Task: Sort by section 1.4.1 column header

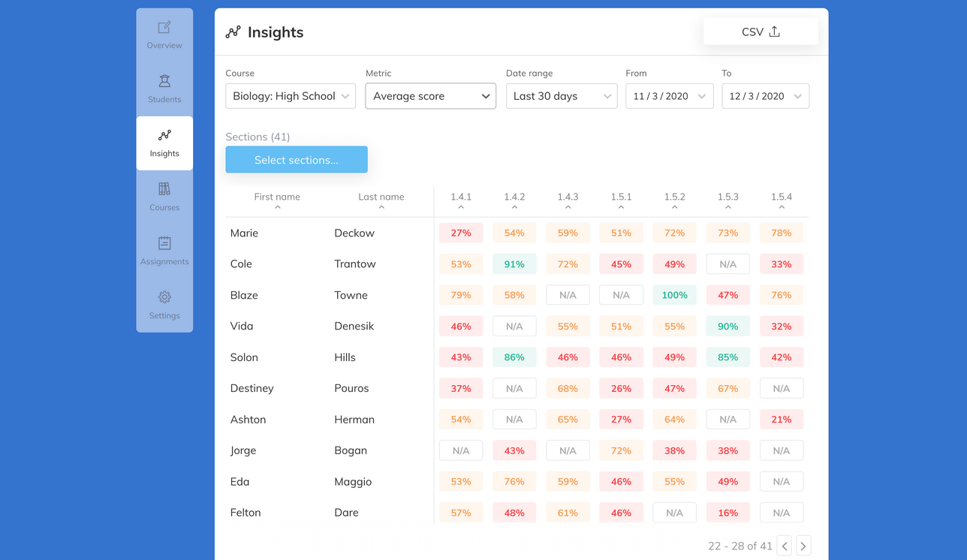Action: click(x=461, y=200)
